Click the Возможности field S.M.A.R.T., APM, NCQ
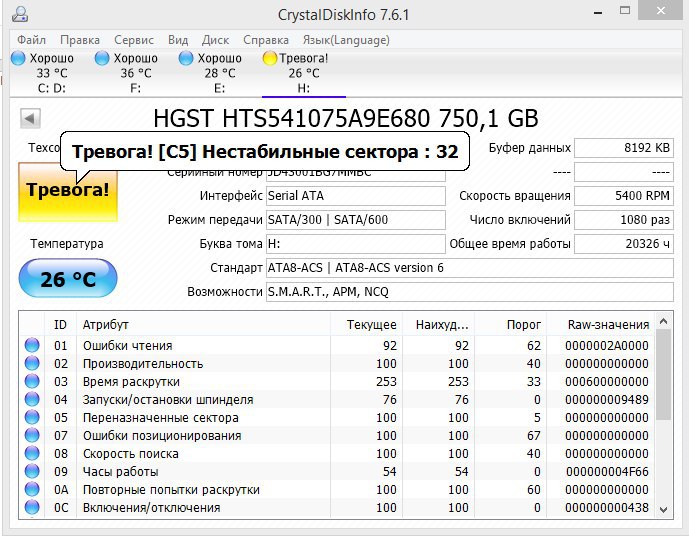The height and width of the screenshot is (536, 689). [469, 292]
